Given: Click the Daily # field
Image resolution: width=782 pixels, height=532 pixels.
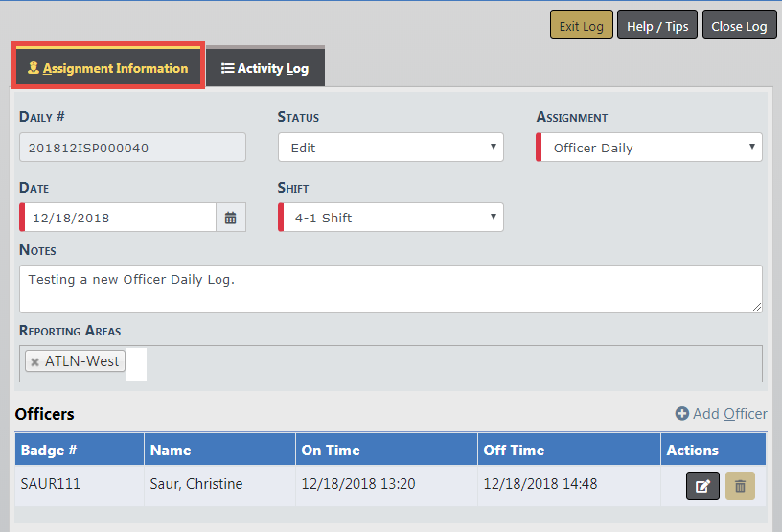Looking at the screenshot, I should coord(132,148).
